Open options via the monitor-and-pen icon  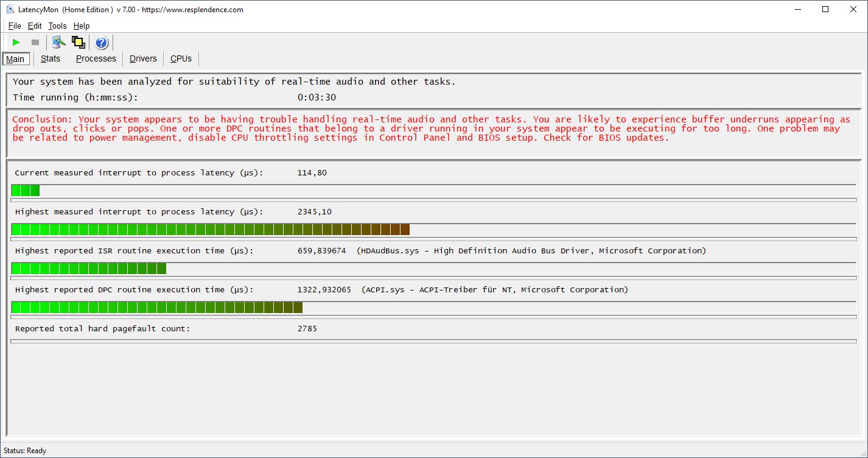(58, 42)
